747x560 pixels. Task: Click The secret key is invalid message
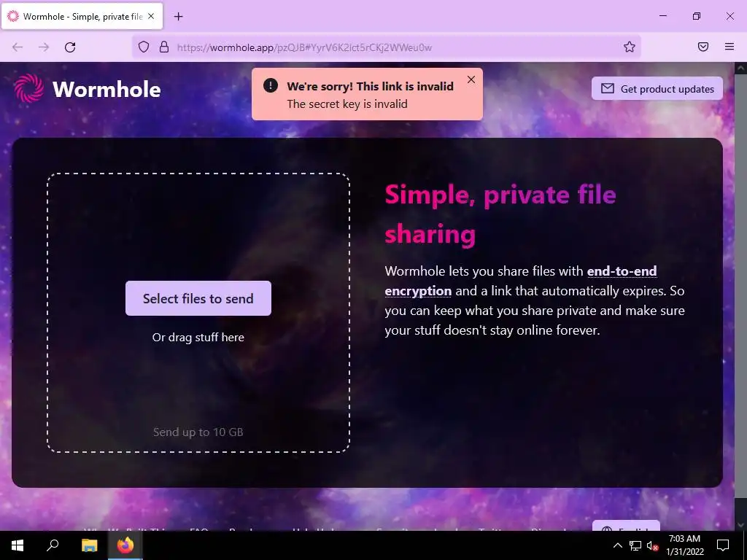[x=347, y=104]
